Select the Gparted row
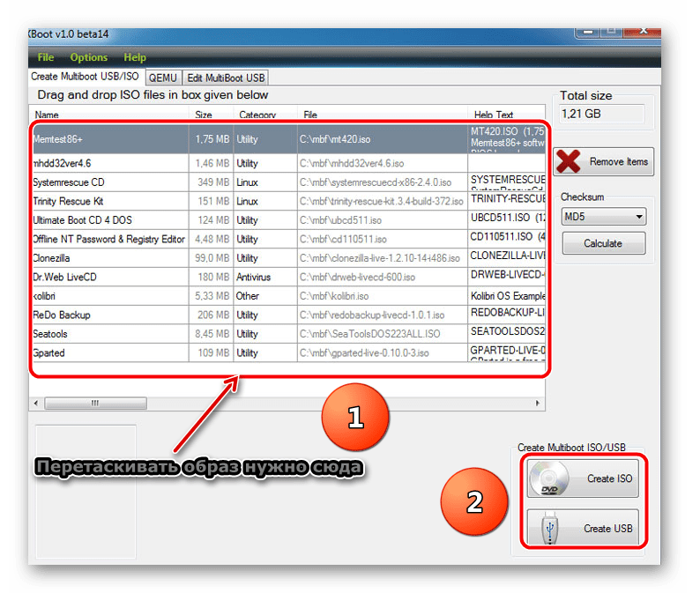Image resolution: width=700 pixels, height=593 pixels. point(289,353)
